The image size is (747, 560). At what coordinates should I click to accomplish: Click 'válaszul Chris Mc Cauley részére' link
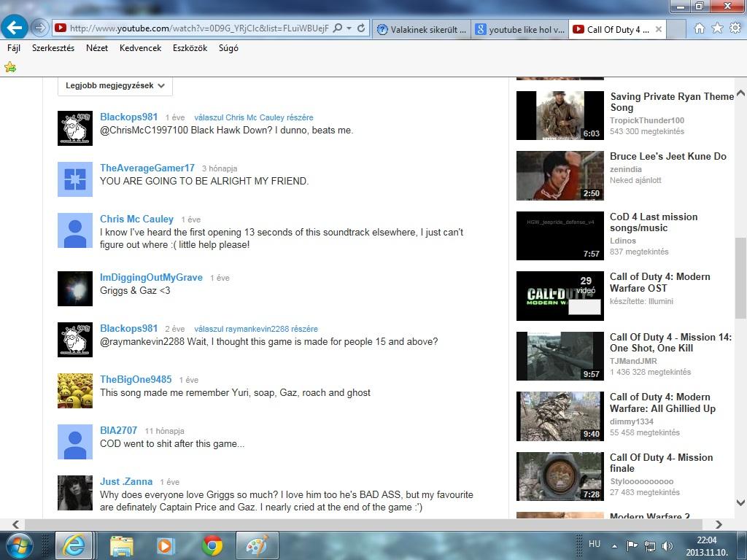[x=253, y=117]
